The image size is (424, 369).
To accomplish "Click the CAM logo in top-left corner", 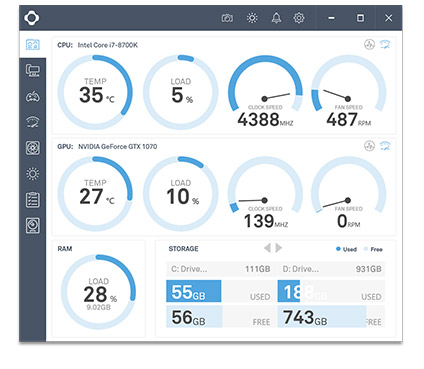I will tap(32, 18).
